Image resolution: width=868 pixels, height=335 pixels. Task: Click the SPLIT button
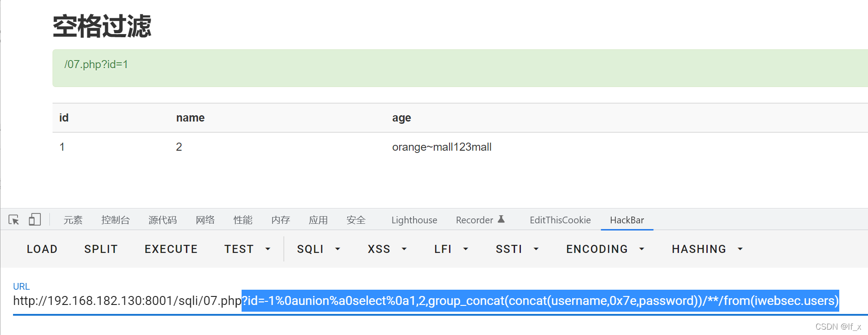tap(101, 248)
